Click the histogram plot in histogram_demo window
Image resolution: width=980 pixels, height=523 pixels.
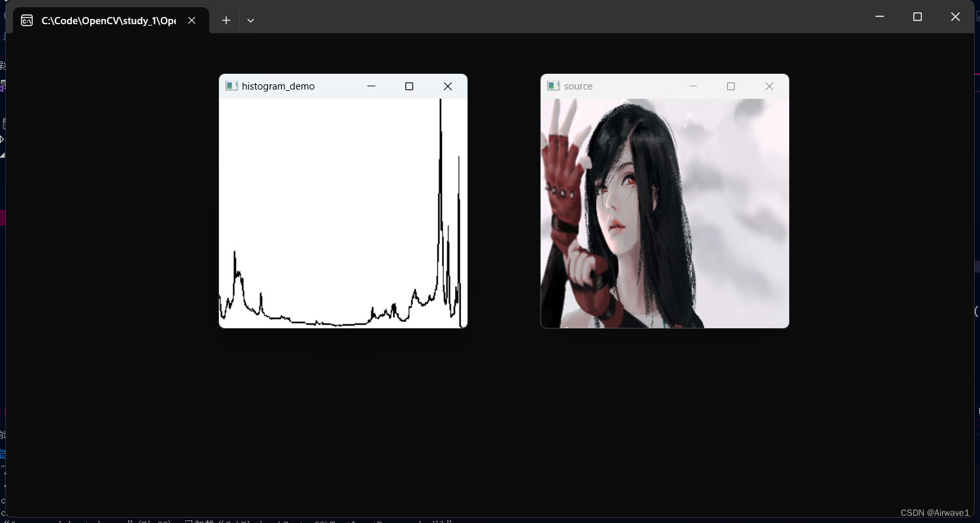[343, 213]
